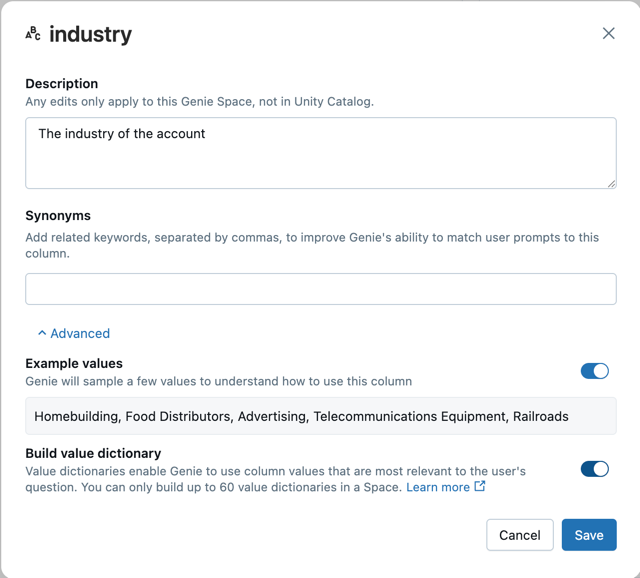Click the industry column title
Image resolution: width=640 pixels, height=578 pixels.
point(90,34)
